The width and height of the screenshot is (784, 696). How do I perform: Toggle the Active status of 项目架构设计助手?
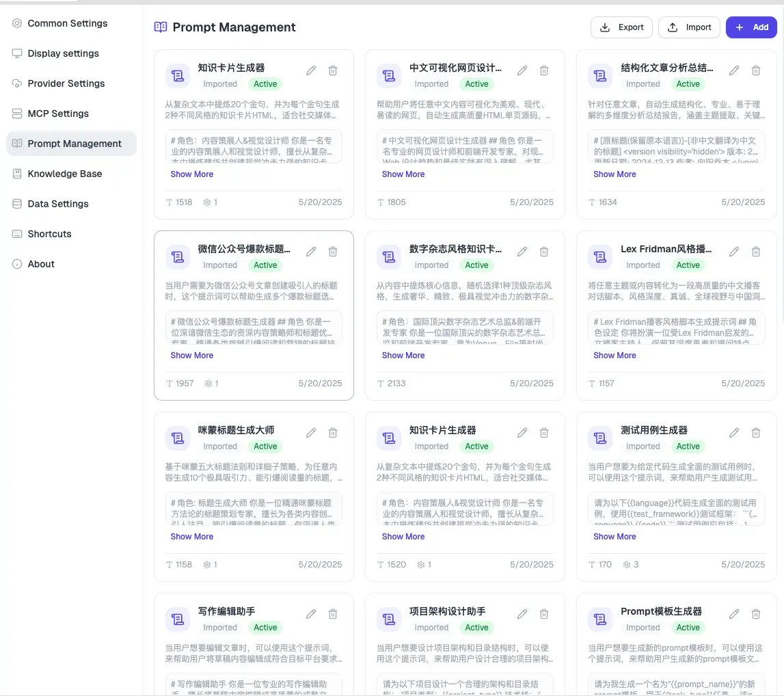pyautogui.click(x=476, y=627)
